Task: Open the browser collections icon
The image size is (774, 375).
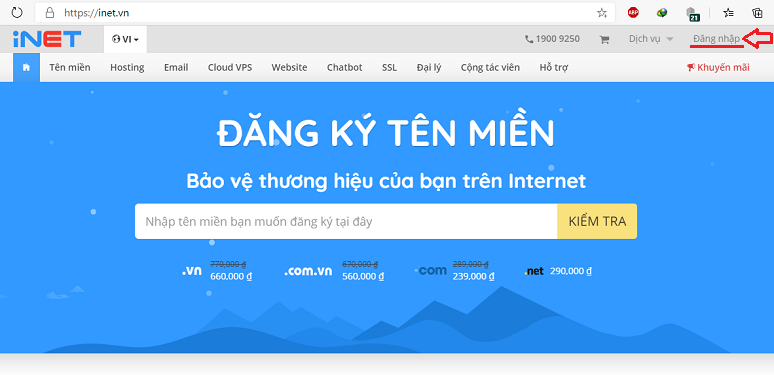Action: (x=757, y=13)
